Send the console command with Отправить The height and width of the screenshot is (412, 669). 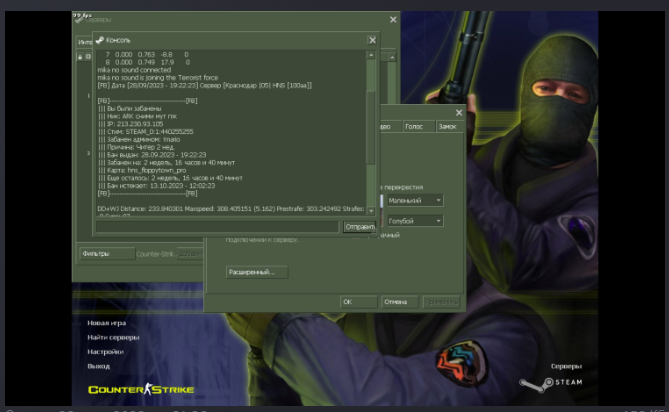(359, 227)
